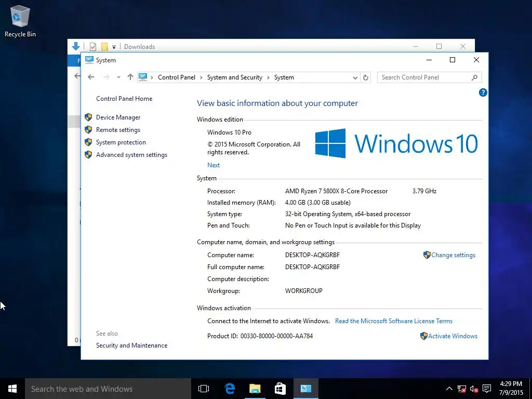Open Control Panel Home
The width and height of the screenshot is (532, 399).
pyautogui.click(x=124, y=99)
